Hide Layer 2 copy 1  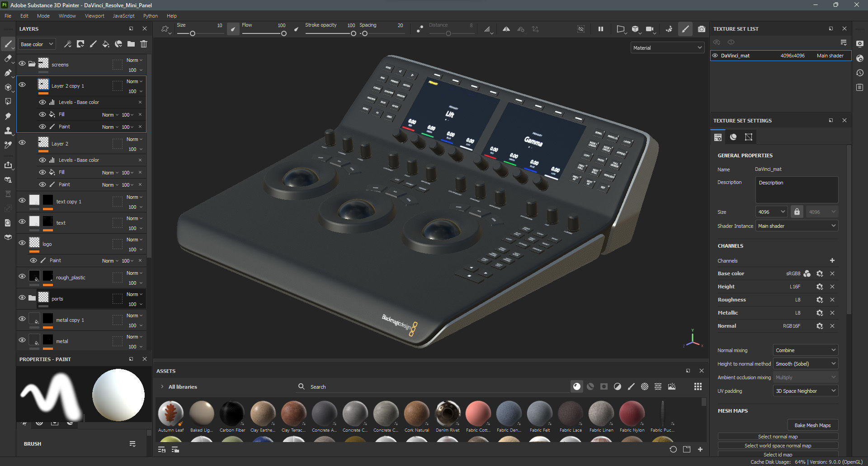[22, 85]
